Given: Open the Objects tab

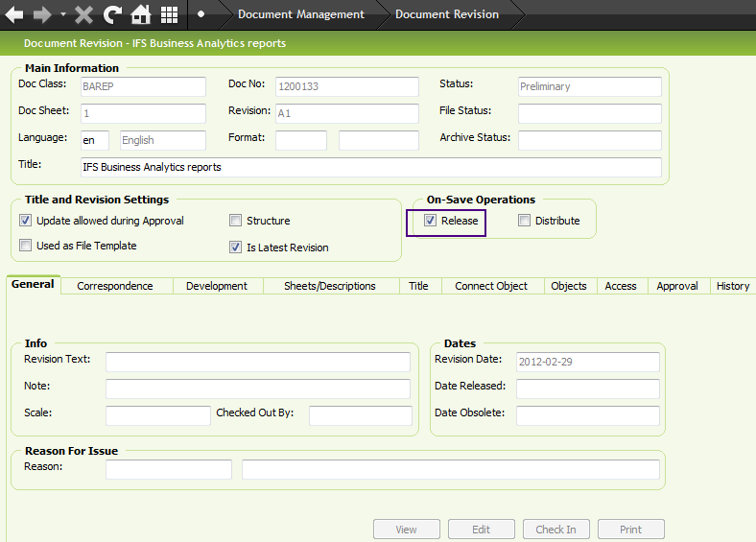Looking at the screenshot, I should tap(569, 286).
